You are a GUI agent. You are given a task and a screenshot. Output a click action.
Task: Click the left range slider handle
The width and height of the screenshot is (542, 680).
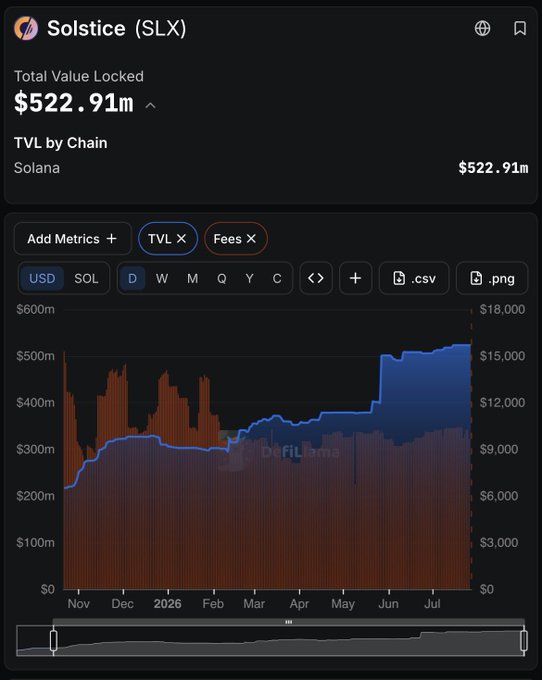click(x=54, y=641)
